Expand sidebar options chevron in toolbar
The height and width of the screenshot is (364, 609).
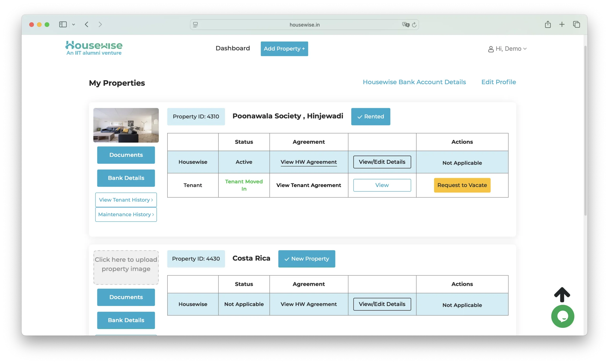click(74, 24)
